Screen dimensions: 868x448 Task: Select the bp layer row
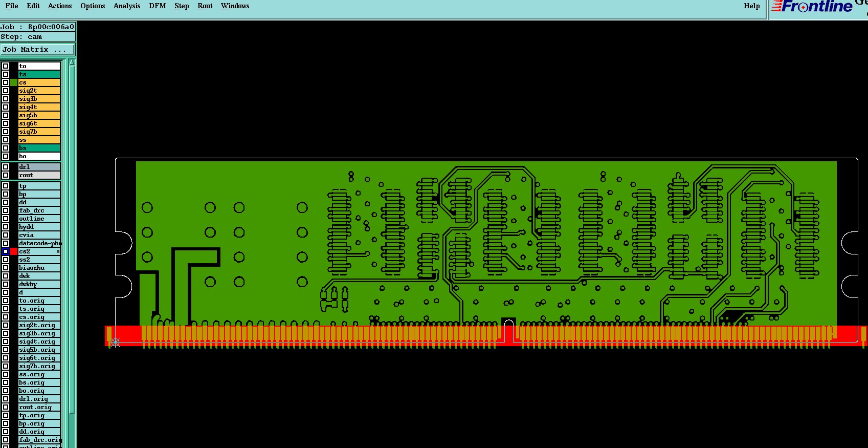[39, 194]
